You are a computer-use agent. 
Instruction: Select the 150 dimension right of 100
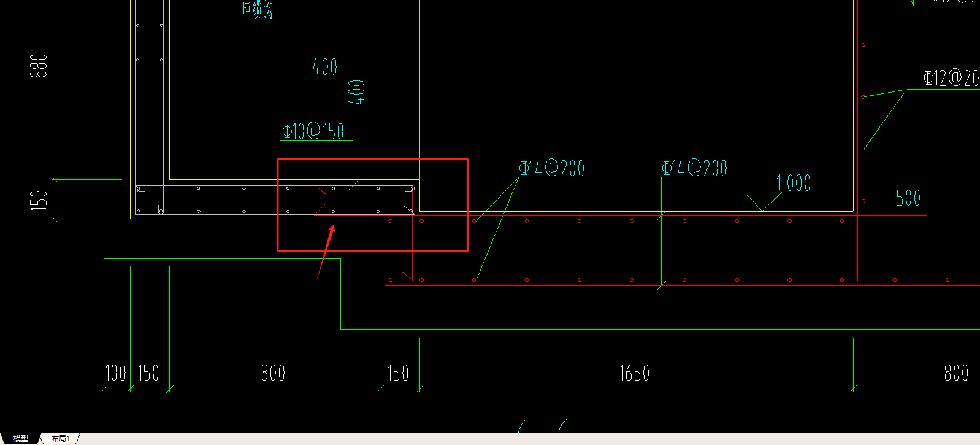click(x=148, y=373)
